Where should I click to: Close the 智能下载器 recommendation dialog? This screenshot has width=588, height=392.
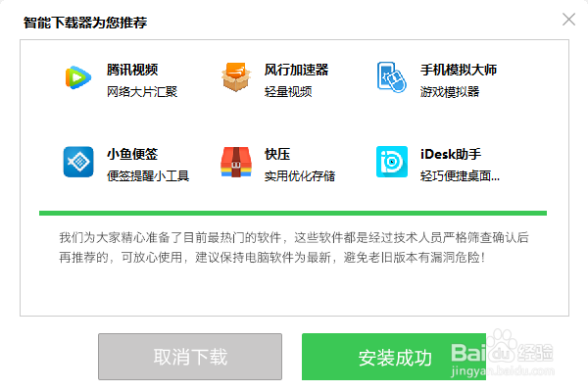(568, 20)
